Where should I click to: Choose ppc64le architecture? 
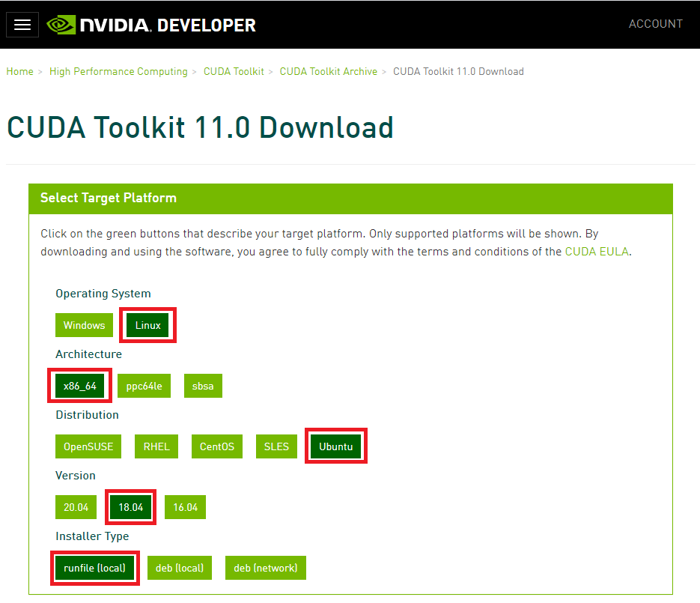[144, 386]
